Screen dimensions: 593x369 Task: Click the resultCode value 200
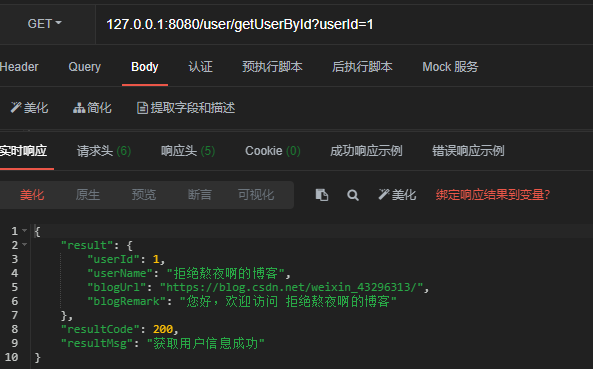(163, 329)
